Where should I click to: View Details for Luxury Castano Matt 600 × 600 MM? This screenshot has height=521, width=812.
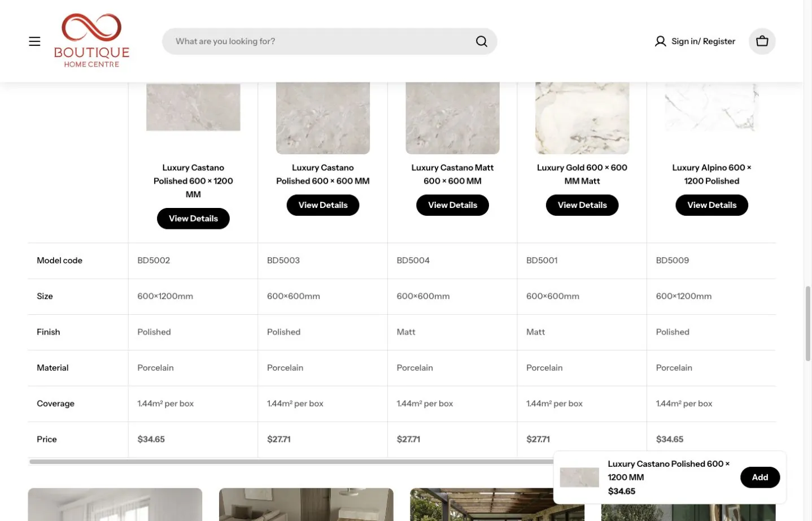pyautogui.click(x=452, y=205)
